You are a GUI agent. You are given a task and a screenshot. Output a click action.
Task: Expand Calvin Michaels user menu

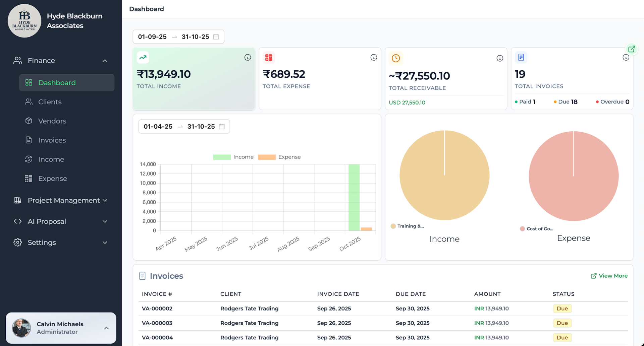(106, 328)
